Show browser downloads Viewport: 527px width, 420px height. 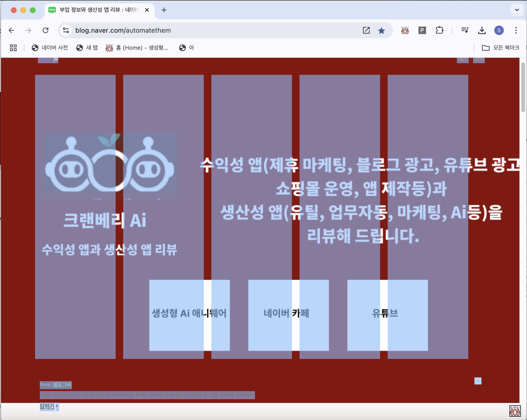[482, 30]
